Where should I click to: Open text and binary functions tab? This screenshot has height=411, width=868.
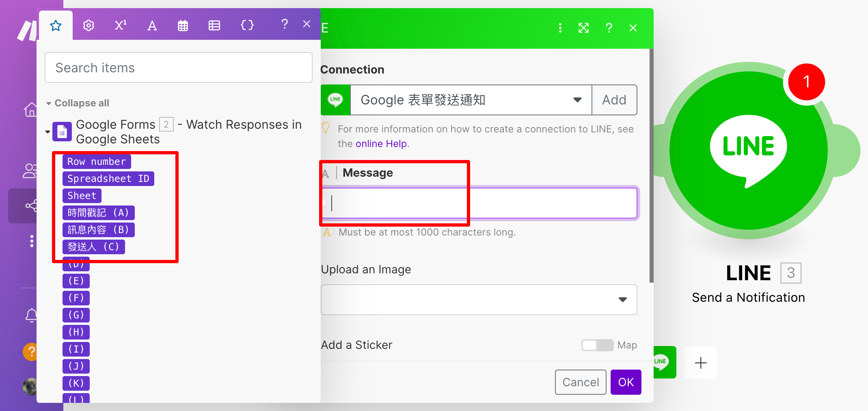coord(152,26)
